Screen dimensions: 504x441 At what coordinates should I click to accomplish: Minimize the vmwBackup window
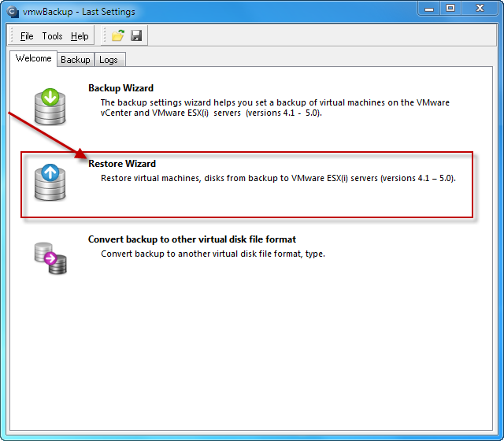pos(429,9)
